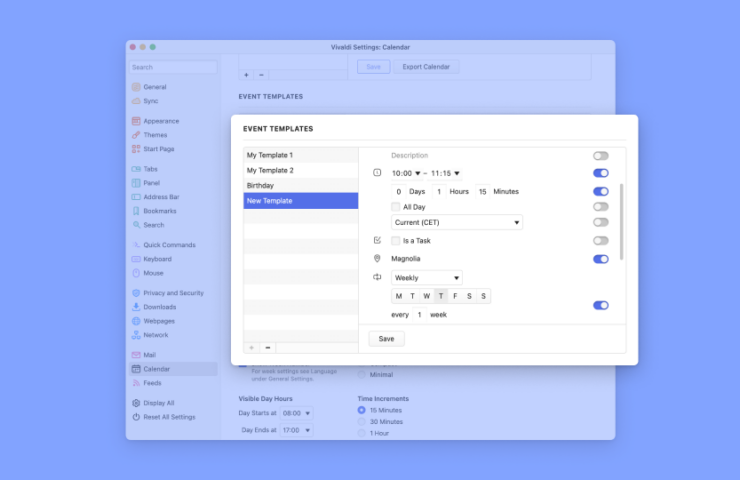Viewport: 740px width, 480px height.
Task: Select 15 Minutes time increment
Action: (x=362, y=410)
